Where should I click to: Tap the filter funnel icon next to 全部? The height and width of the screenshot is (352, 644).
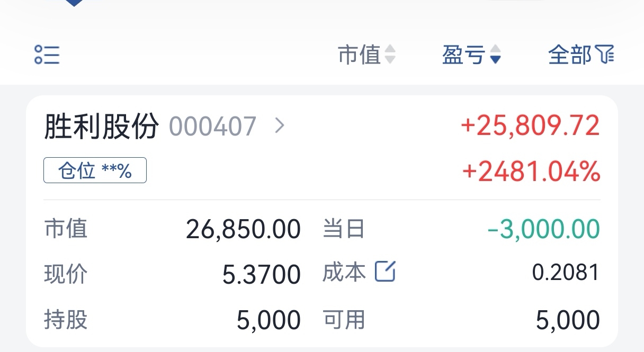[605, 54]
